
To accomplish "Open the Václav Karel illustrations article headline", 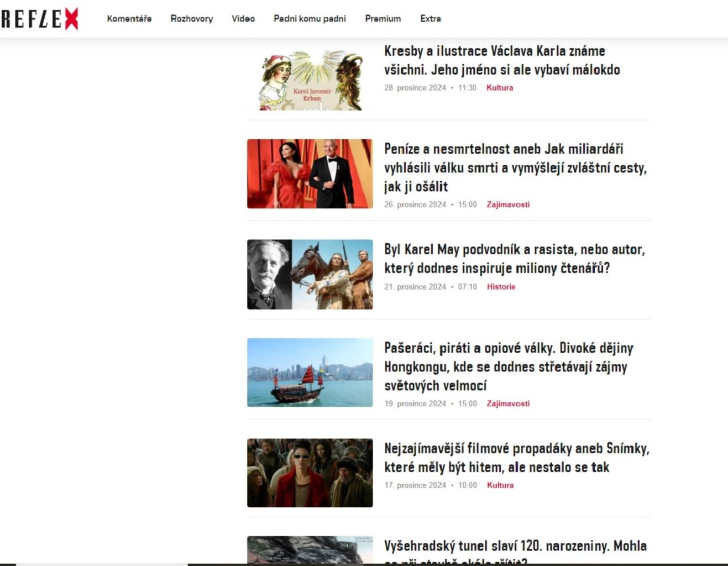I will (501, 60).
